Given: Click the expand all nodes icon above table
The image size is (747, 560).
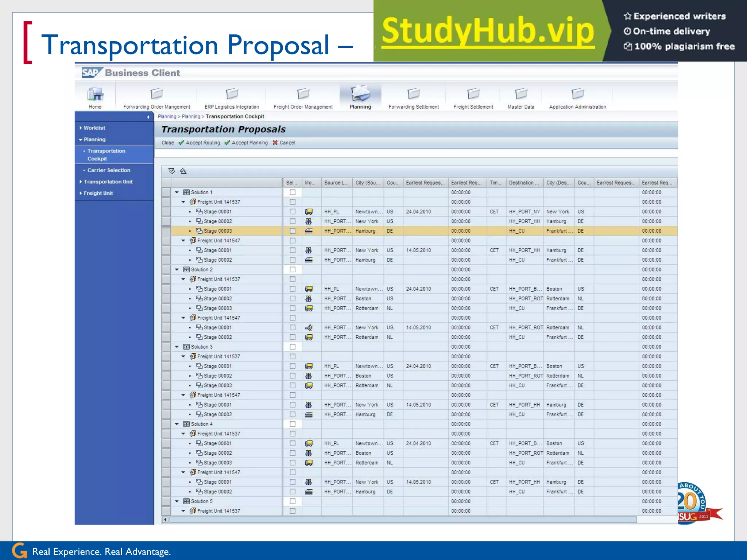Looking at the screenshot, I should (172, 171).
